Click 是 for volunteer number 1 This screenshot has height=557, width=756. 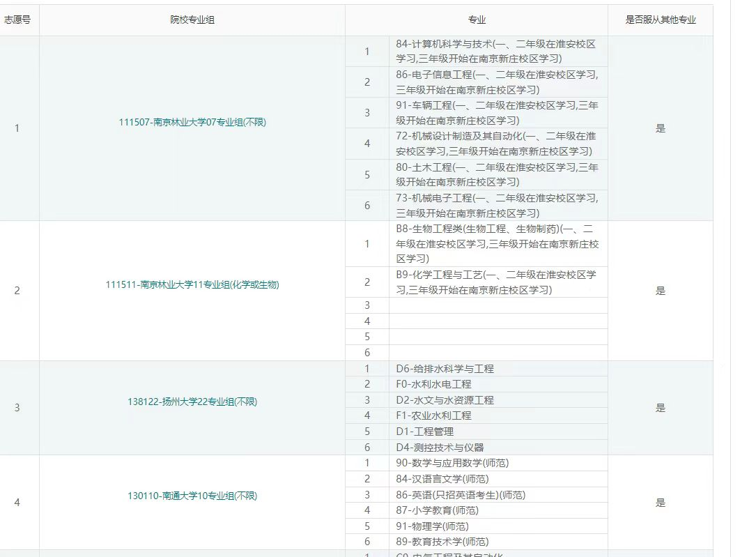pos(660,128)
